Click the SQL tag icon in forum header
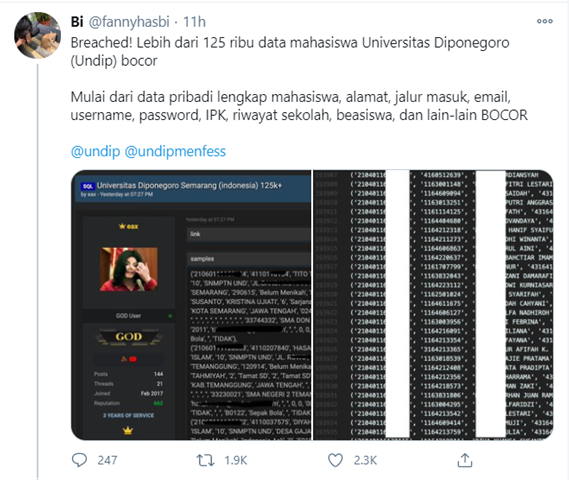Image resolution: width=569 pixels, height=480 pixels. pyautogui.click(x=87, y=186)
